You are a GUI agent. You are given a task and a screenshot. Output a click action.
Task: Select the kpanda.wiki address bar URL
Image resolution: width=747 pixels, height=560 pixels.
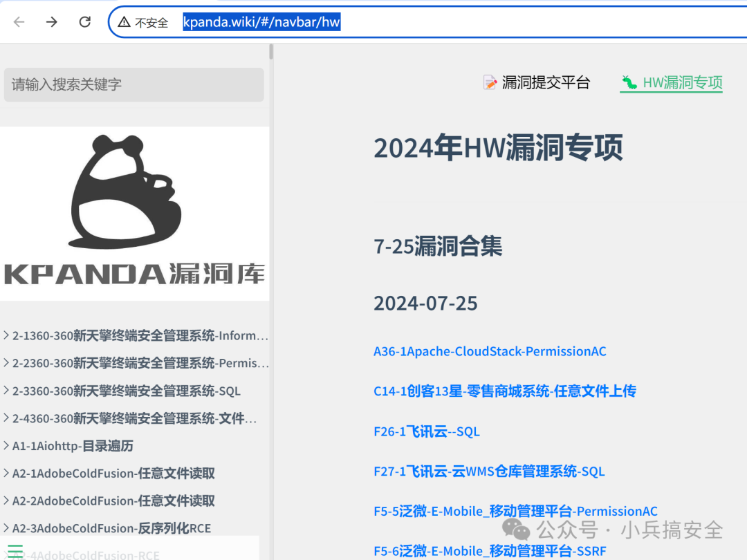coord(261,22)
